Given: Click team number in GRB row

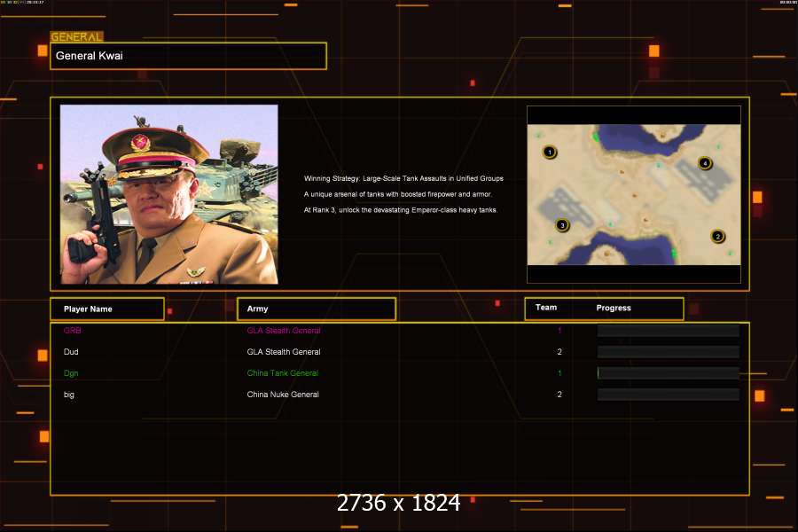Looking at the screenshot, I should coord(559,331).
